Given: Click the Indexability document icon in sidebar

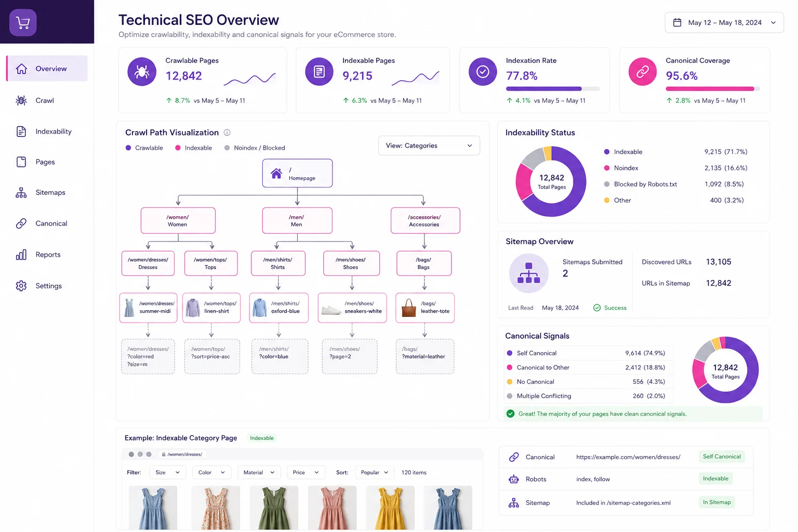Looking at the screenshot, I should point(21,131).
